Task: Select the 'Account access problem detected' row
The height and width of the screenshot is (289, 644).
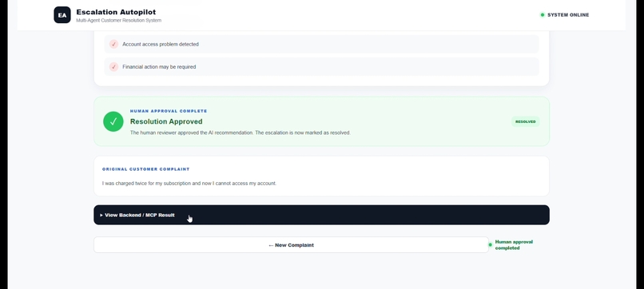Action: click(x=321, y=44)
